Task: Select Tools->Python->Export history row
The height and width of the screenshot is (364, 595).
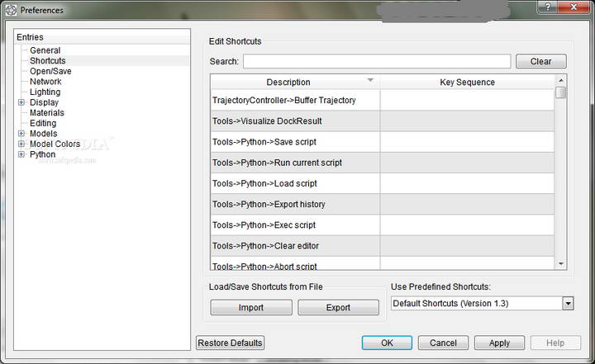Action: 382,205
